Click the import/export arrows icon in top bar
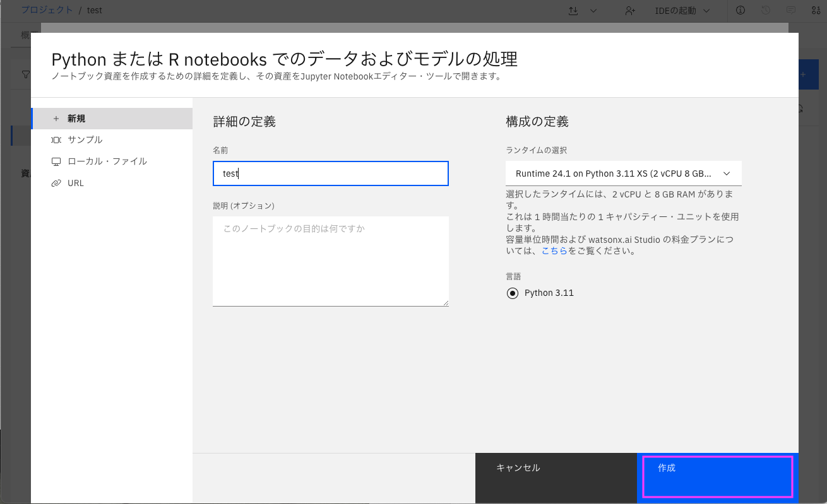Viewport: 827px width, 504px height. (573, 11)
